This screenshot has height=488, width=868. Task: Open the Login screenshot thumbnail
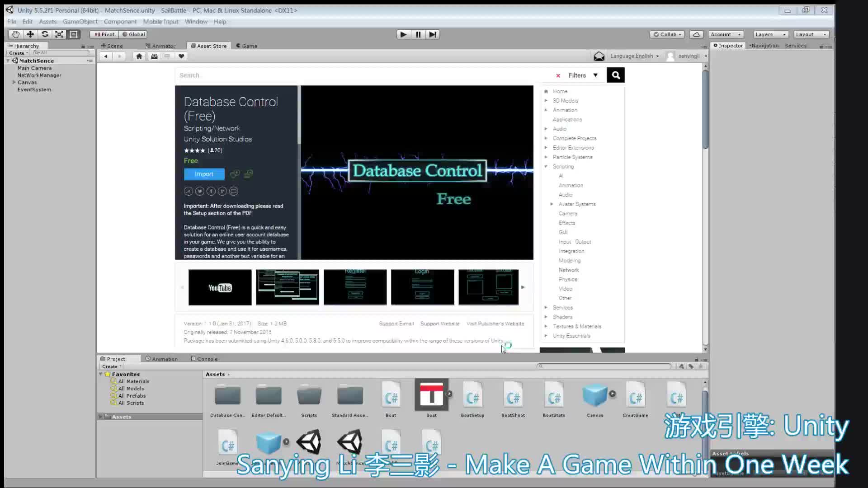pos(422,287)
